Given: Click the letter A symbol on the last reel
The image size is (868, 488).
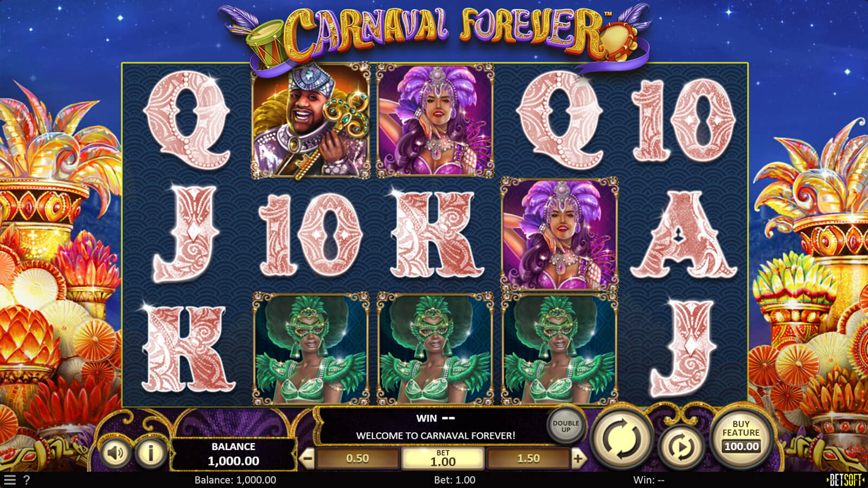Looking at the screenshot, I should [682, 235].
